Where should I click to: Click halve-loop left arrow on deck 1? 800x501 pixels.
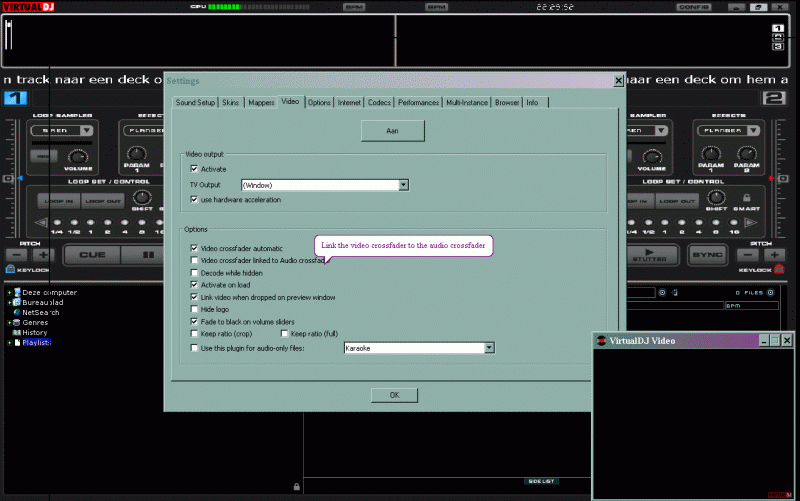coord(41,222)
